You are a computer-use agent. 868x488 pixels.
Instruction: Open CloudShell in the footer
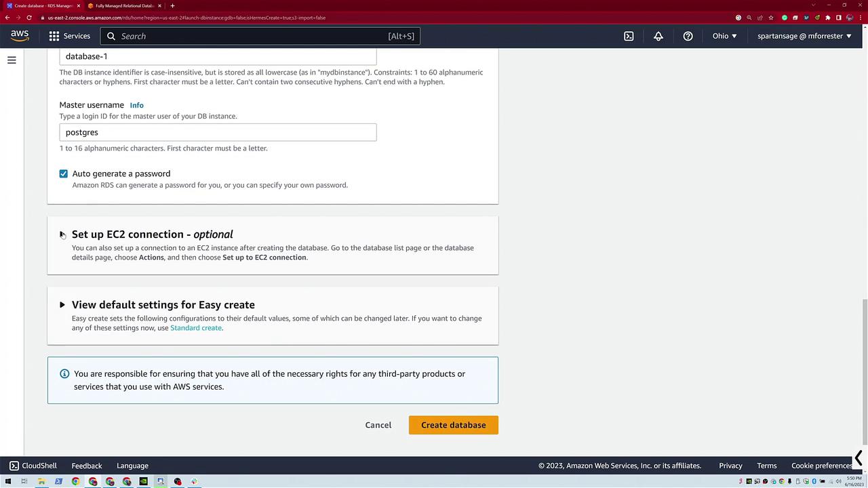[x=33, y=466]
